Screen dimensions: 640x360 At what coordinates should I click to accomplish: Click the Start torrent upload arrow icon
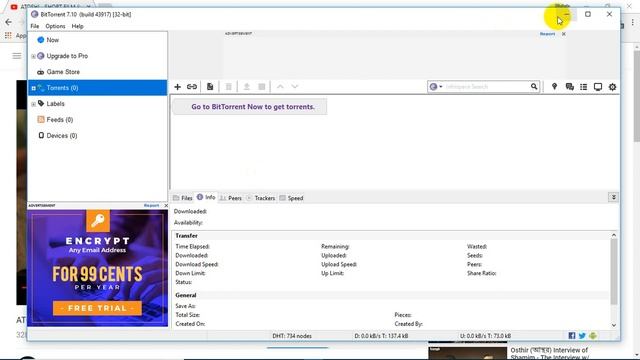[x=247, y=87]
